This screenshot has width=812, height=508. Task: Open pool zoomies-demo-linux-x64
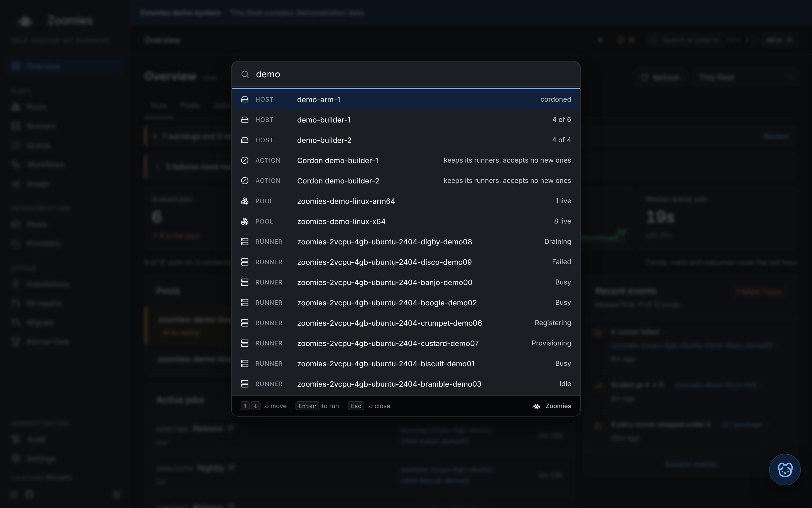pyautogui.click(x=406, y=222)
